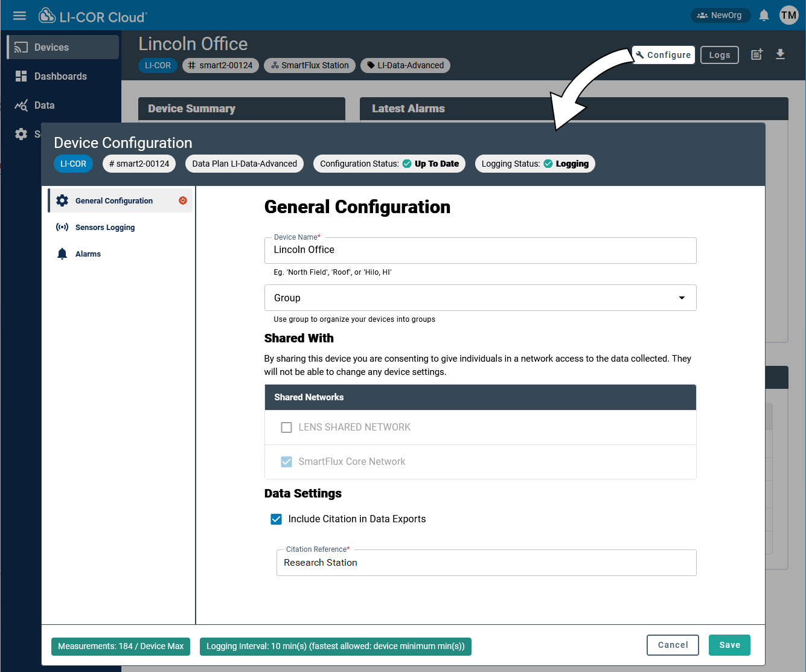The width and height of the screenshot is (806, 672).
Task: Focus the Device Name input field
Action: tap(481, 250)
